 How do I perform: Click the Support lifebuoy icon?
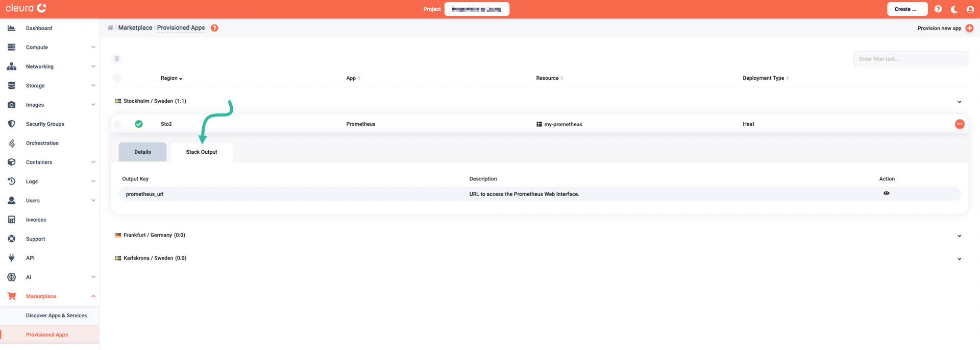pos(11,239)
